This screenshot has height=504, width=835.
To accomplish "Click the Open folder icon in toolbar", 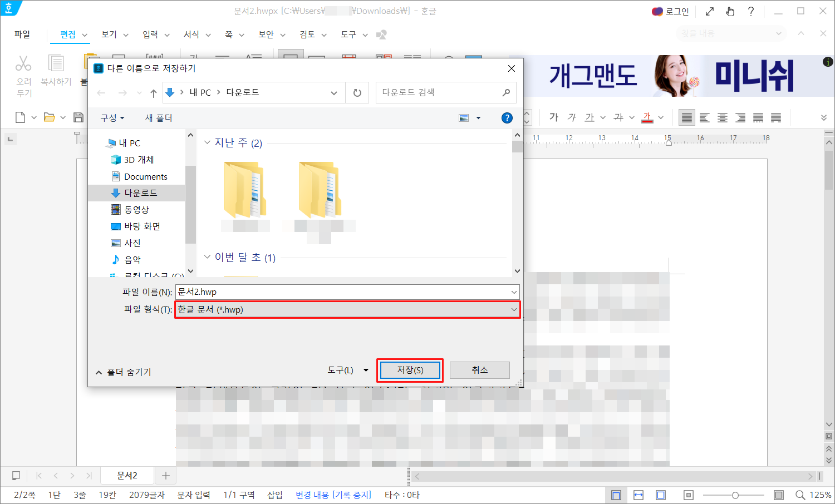I will point(50,117).
